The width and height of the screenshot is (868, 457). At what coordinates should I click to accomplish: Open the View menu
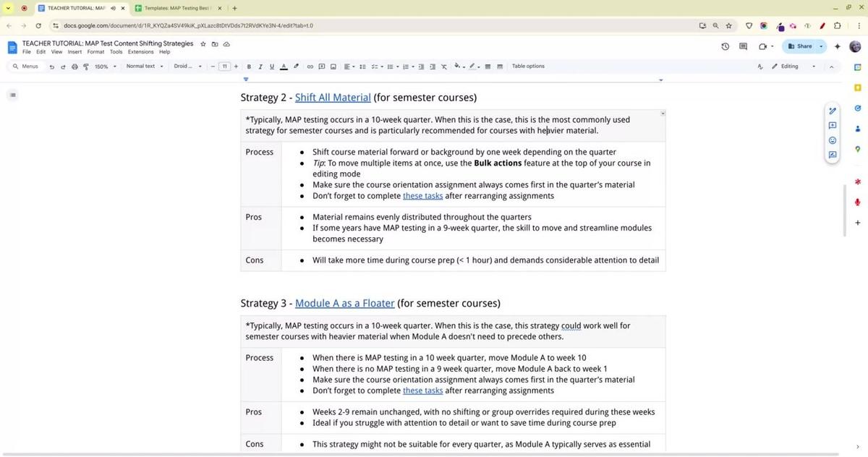click(x=56, y=52)
